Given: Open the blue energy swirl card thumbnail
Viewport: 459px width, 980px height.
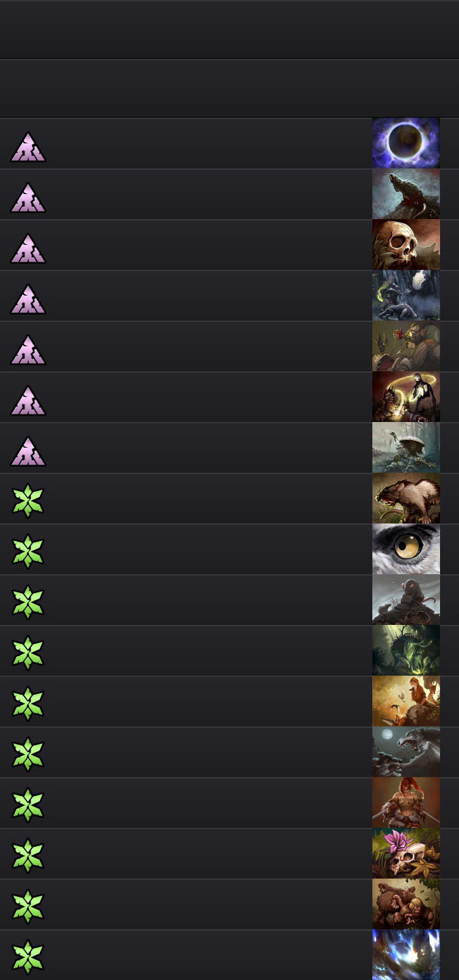Looking at the screenshot, I should [x=406, y=955].
